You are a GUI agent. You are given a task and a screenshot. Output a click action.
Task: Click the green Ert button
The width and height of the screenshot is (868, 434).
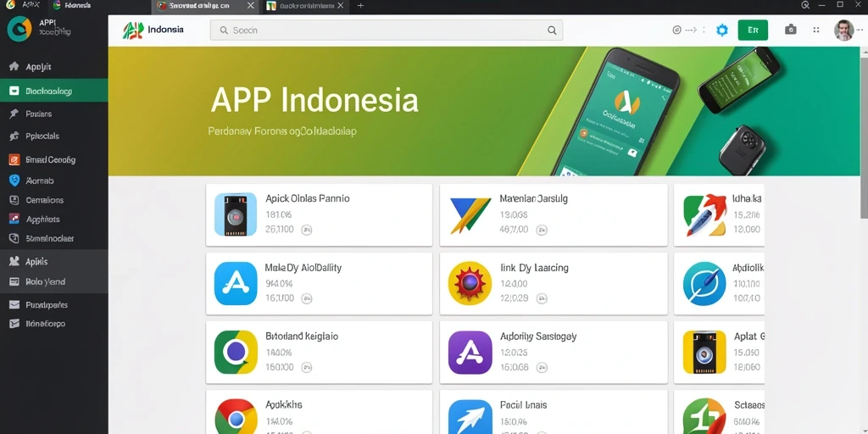pos(753,31)
